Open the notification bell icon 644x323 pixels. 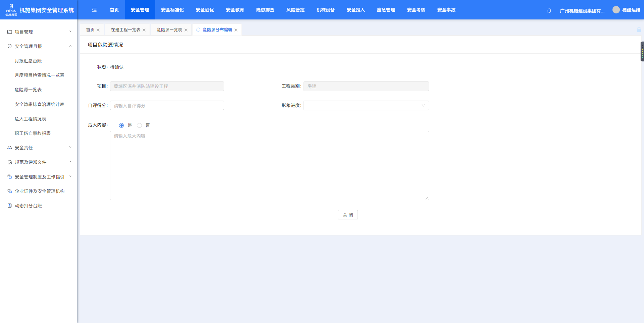point(549,10)
